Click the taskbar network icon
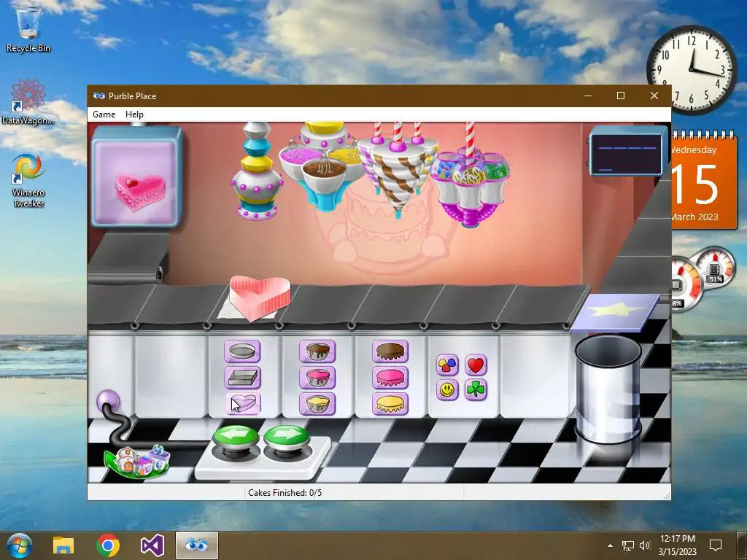Image resolution: width=747 pixels, height=560 pixels. 628,545
